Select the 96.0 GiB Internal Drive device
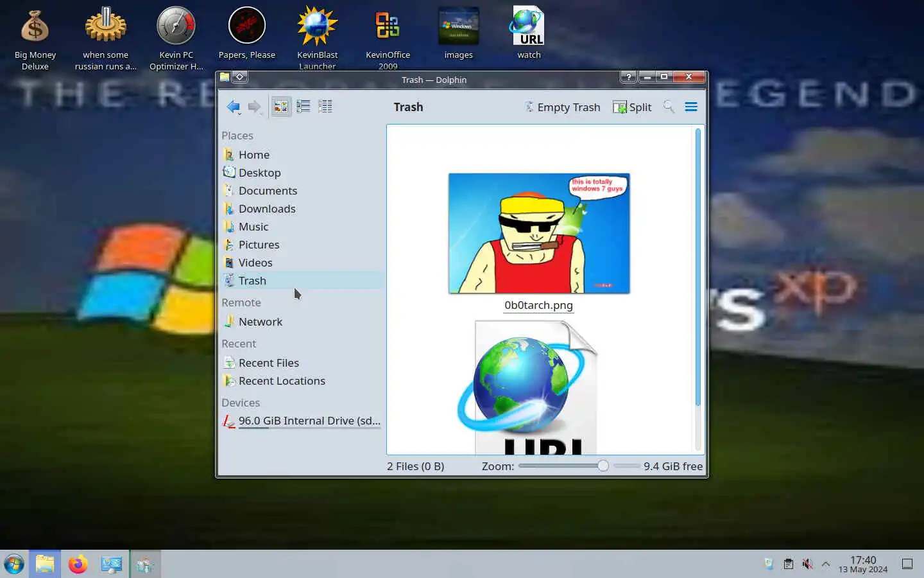This screenshot has height=578, width=924. pos(302,421)
